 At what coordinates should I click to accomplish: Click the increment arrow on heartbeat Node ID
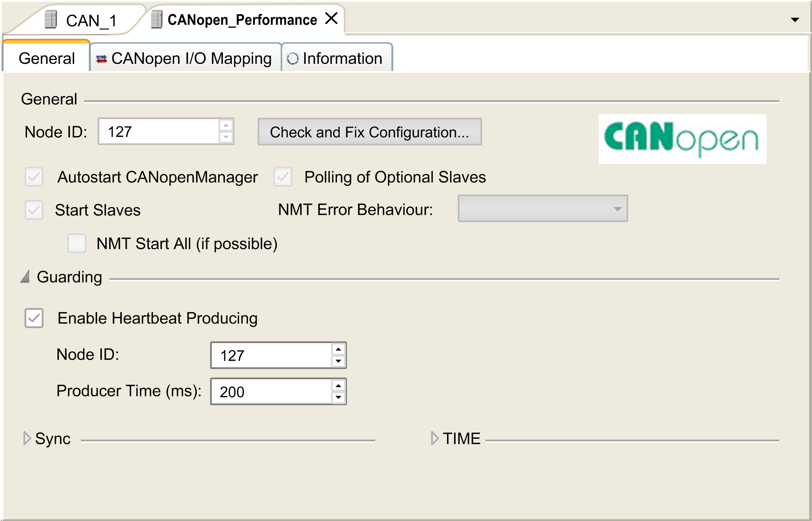[x=338, y=349]
